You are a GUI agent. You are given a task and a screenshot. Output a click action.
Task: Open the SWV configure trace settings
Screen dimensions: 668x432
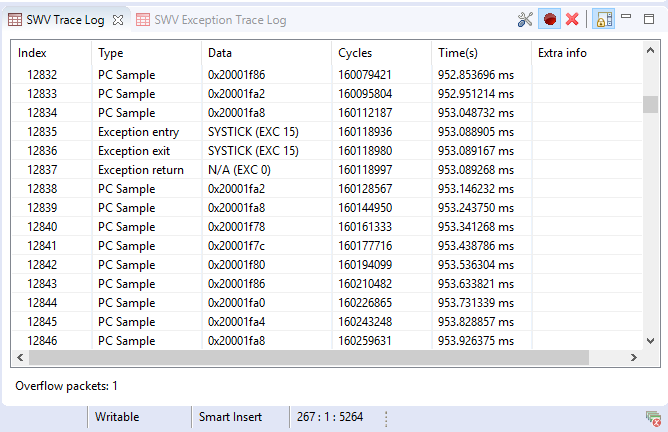click(x=526, y=19)
